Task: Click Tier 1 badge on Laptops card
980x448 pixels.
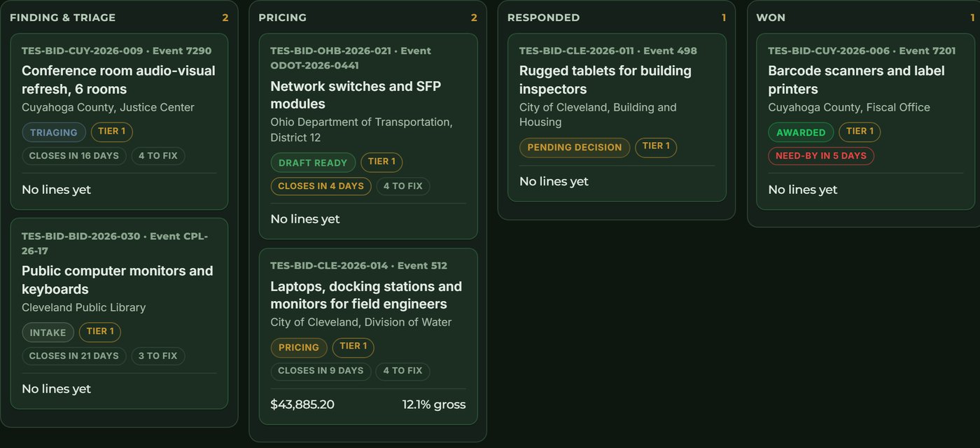Action: pos(353,347)
